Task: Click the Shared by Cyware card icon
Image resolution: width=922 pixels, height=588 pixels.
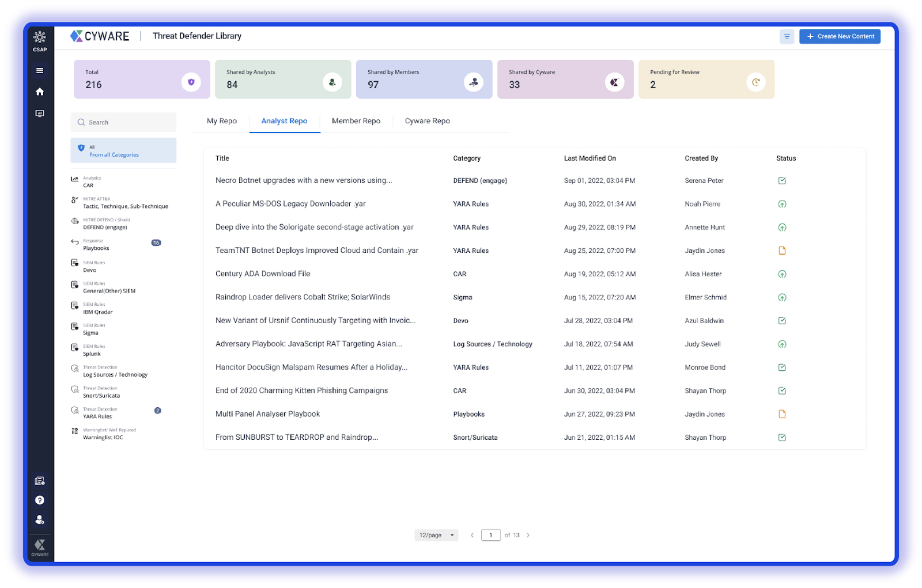Action: (614, 82)
